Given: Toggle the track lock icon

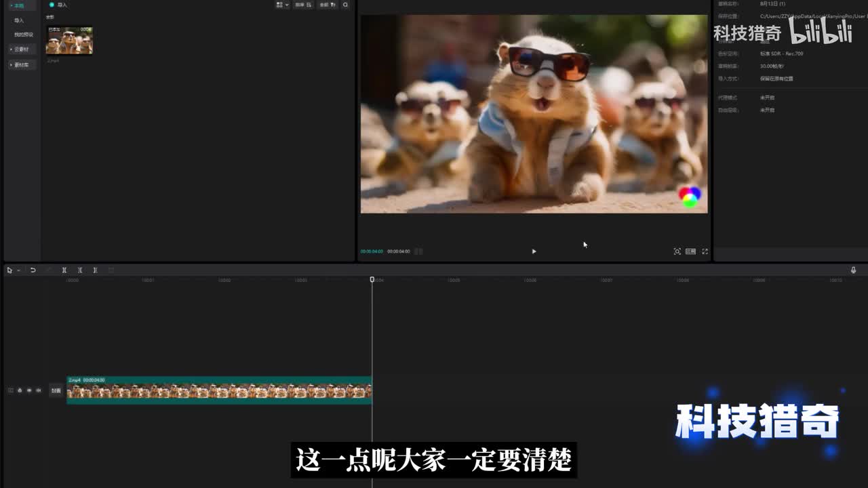Looking at the screenshot, I should (x=20, y=390).
